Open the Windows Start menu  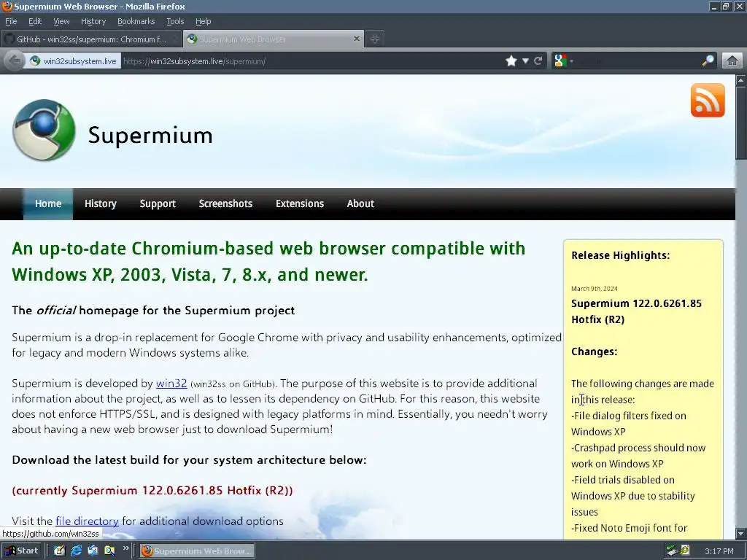point(22,551)
